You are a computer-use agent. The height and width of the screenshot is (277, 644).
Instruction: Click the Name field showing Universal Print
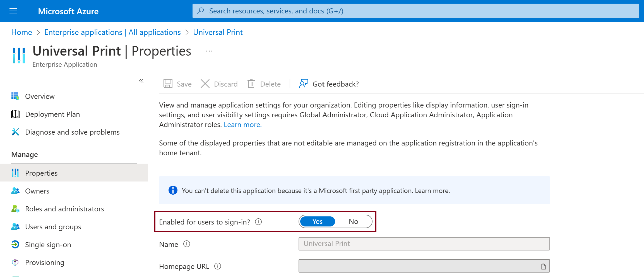(424, 244)
